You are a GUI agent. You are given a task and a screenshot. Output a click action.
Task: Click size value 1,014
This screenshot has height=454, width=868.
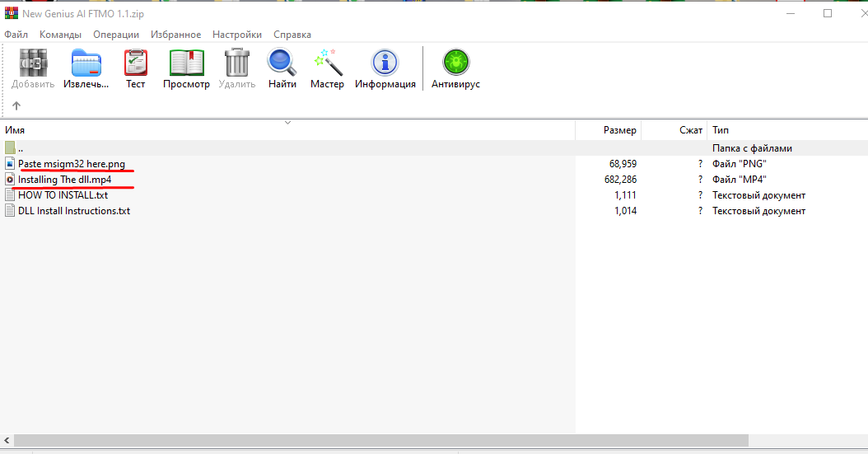click(x=626, y=210)
